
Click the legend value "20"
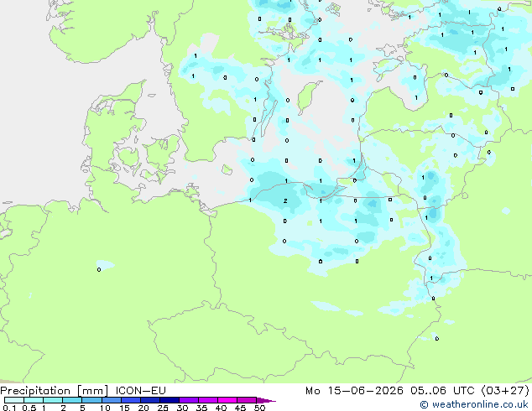(143, 408)
